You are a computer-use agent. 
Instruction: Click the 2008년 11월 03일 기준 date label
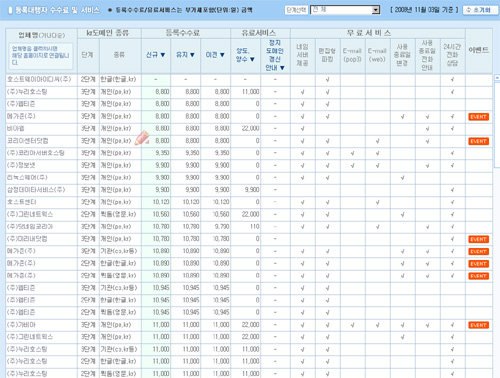424,10
